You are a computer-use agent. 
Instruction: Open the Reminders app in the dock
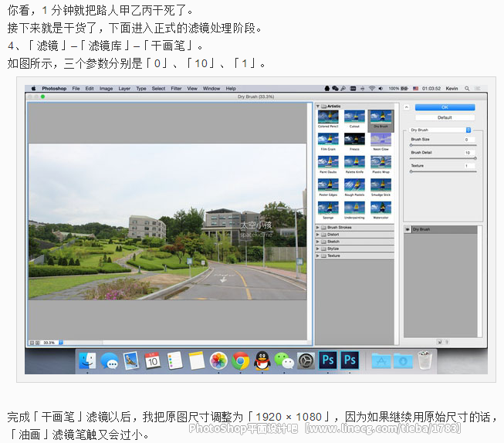point(175,360)
